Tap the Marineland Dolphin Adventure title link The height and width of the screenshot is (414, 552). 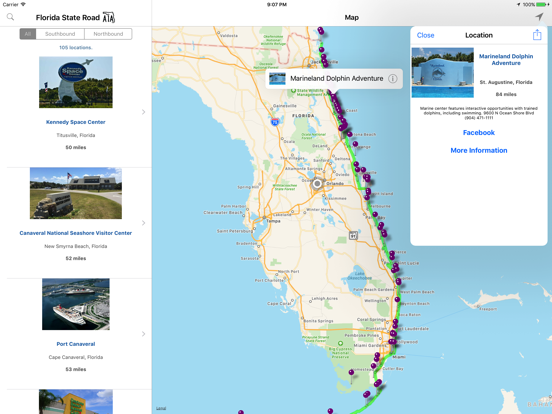pos(506,59)
